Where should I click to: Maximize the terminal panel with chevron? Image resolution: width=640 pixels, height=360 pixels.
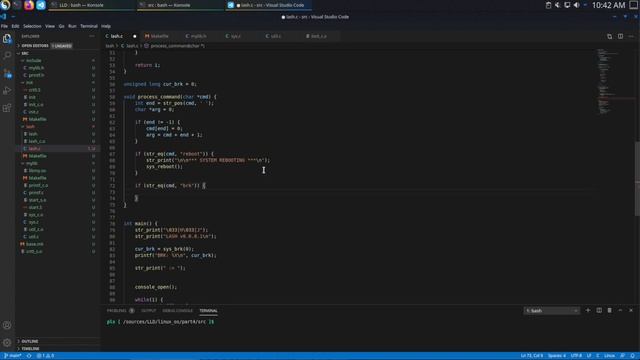coord(620,311)
